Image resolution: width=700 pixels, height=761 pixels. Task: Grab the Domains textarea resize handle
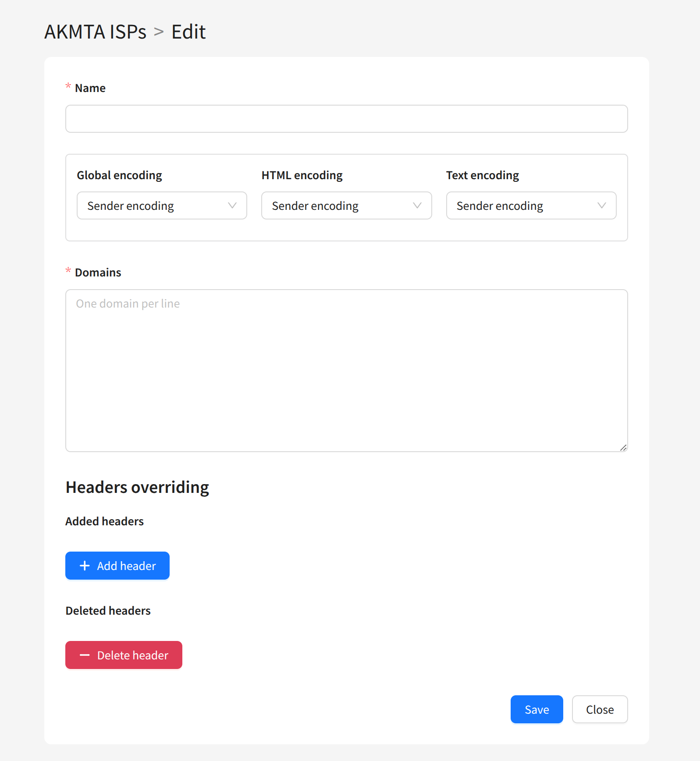623,447
